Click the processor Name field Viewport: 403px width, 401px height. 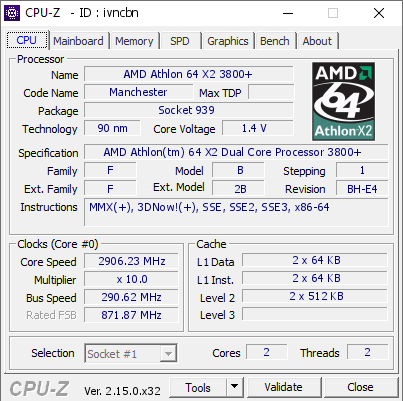click(x=189, y=74)
